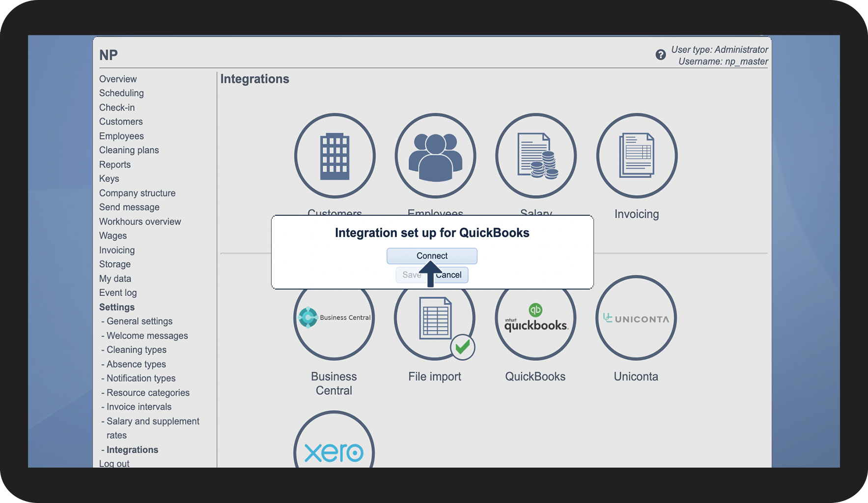Image resolution: width=868 pixels, height=503 pixels.
Task: Click the Uniconta caption below its logo
Action: point(636,377)
